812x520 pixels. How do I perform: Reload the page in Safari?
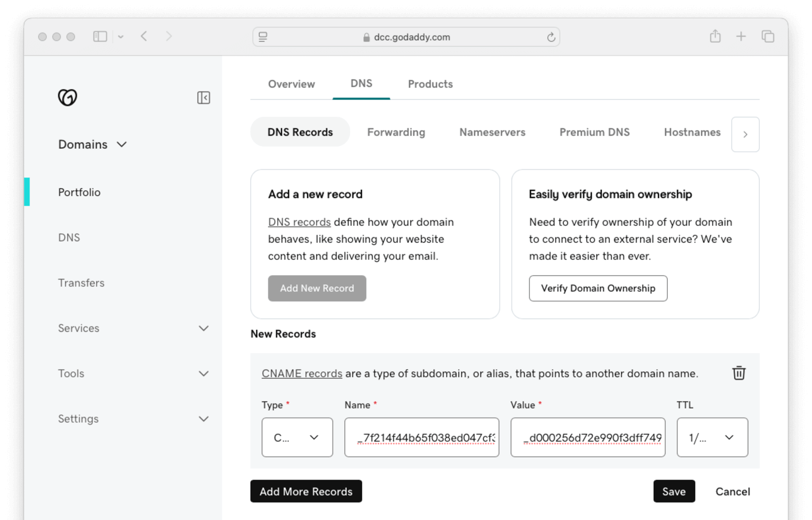(x=551, y=37)
